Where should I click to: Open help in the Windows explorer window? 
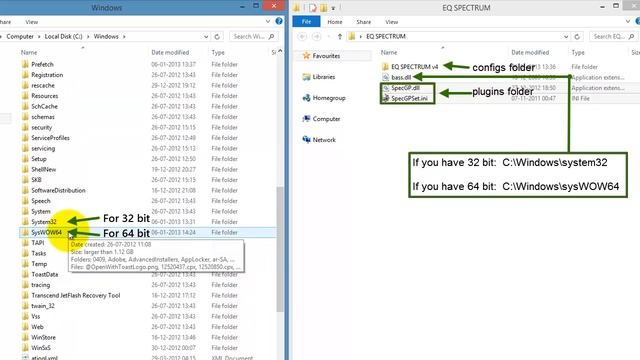click(279, 21)
